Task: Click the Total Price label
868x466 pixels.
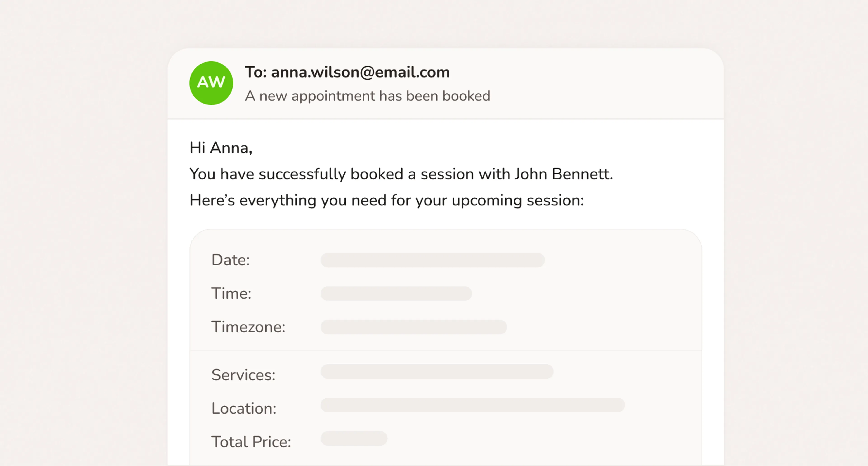Action: (x=251, y=442)
